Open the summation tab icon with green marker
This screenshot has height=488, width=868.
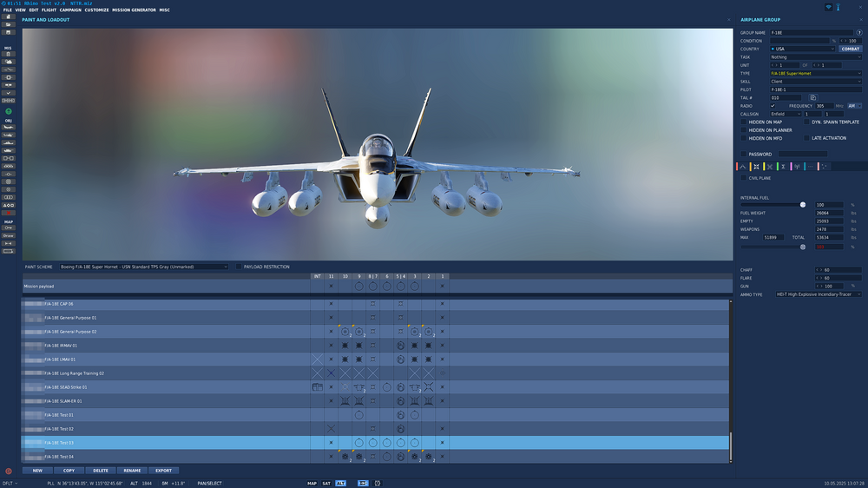coord(783,167)
